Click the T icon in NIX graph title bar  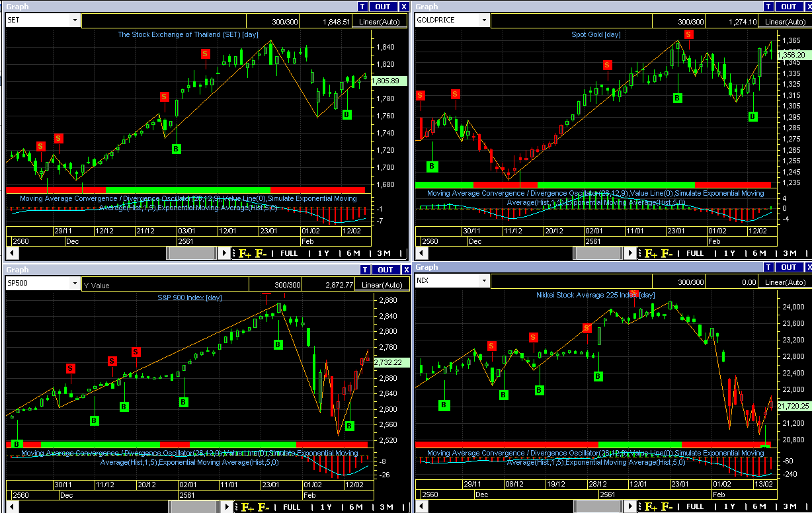point(769,267)
